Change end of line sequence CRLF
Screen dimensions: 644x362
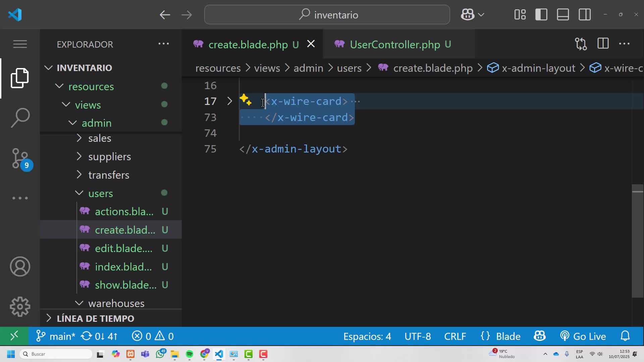(455, 336)
